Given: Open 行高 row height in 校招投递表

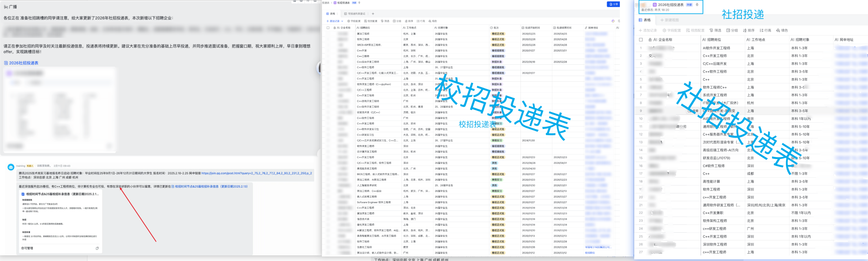Looking at the screenshot, I should pyautogui.click(x=420, y=21).
